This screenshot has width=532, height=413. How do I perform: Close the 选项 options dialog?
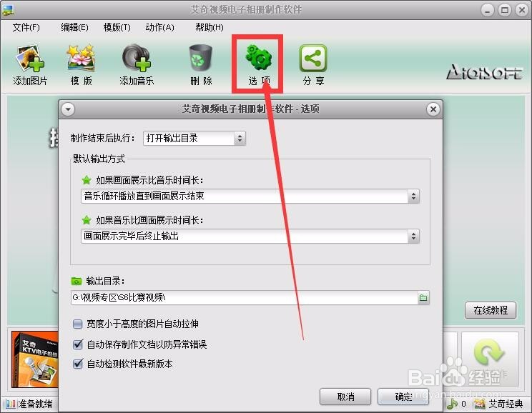[433, 109]
